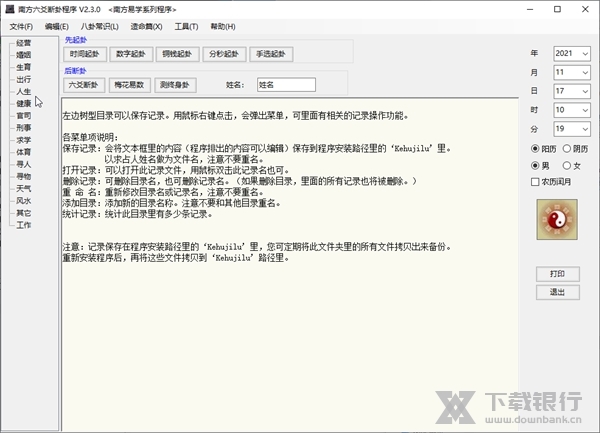
Task: Select the 生育 tree item
Action: (23, 67)
